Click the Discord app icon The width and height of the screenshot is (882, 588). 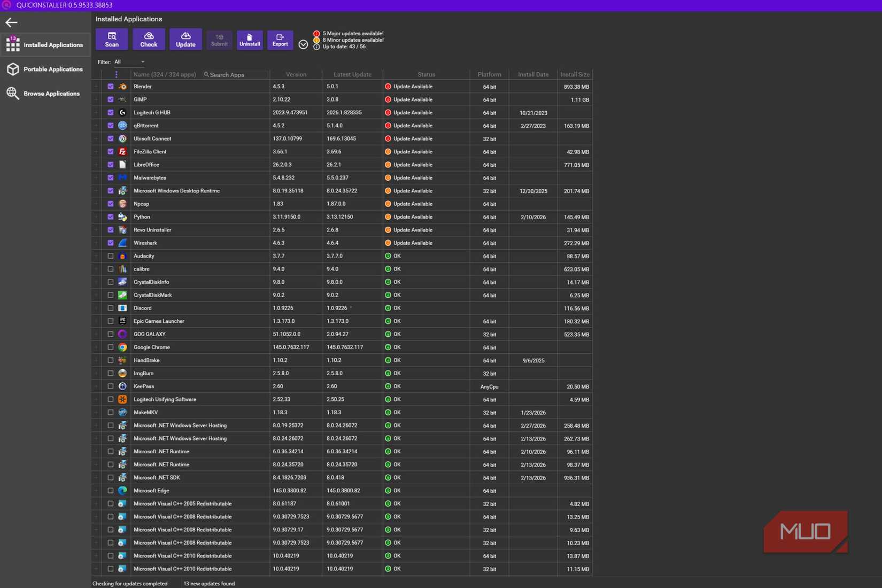[x=122, y=308]
